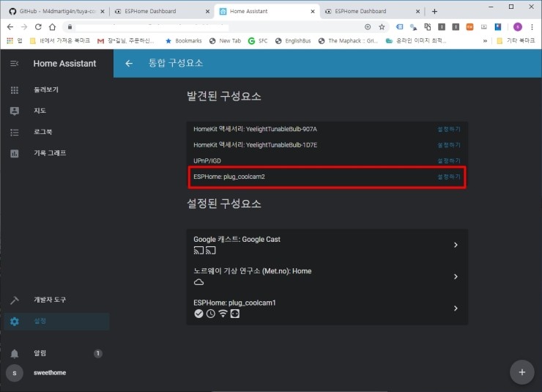Click the notification count badge showing 1
The image size is (542, 392).
point(98,353)
